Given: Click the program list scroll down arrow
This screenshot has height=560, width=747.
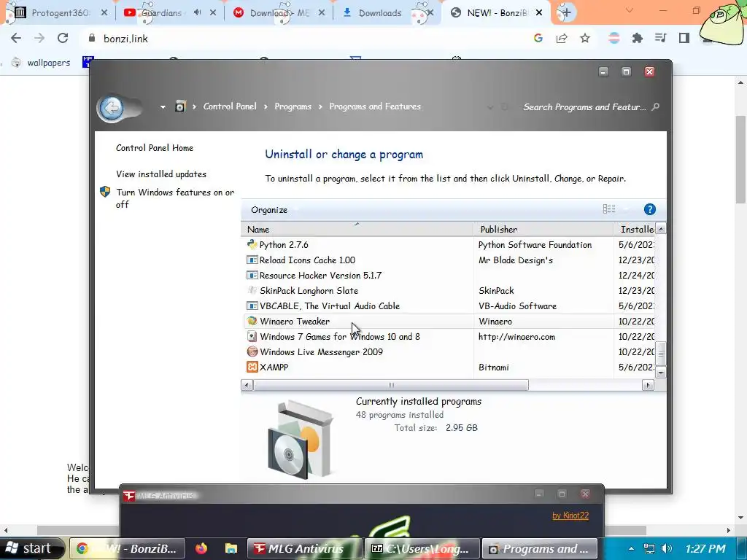Looking at the screenshot, I should tap(661, 373).
